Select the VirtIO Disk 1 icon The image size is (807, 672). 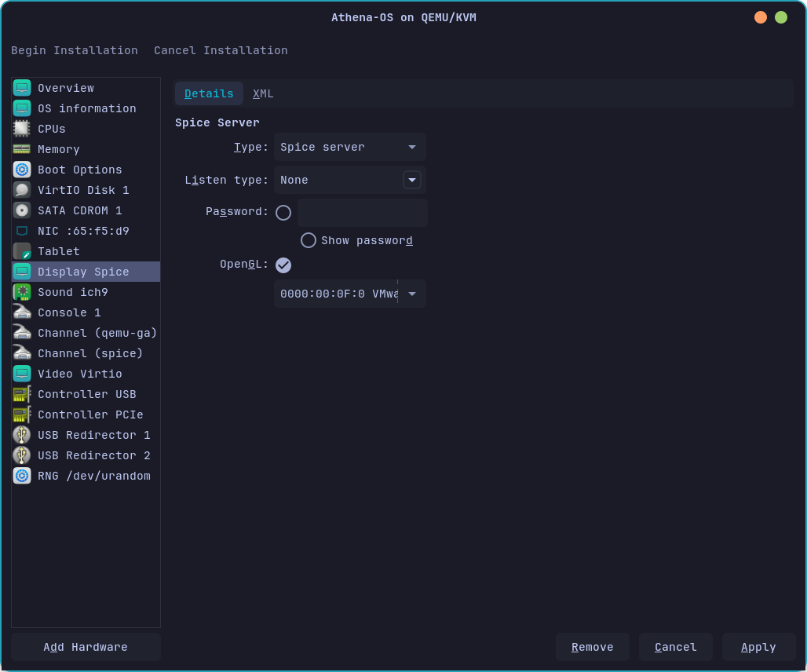[x=21, y=190]
